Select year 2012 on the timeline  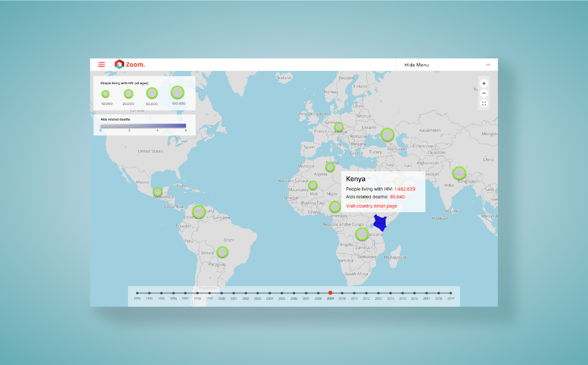coord(366,293)
